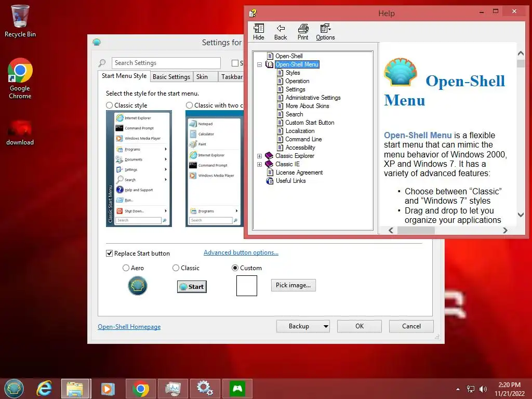Open the green game controller taskbar app

tap(237, 389)
